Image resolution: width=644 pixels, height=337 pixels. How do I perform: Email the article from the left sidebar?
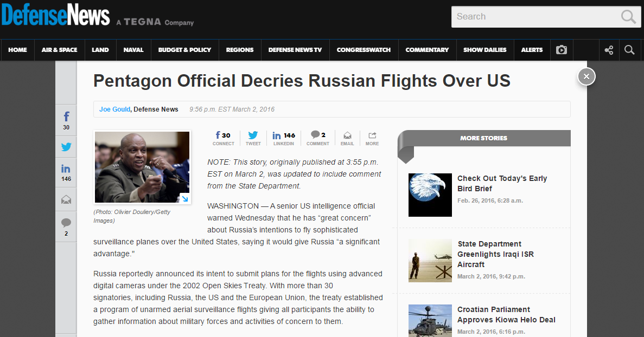tap(66, 200)
